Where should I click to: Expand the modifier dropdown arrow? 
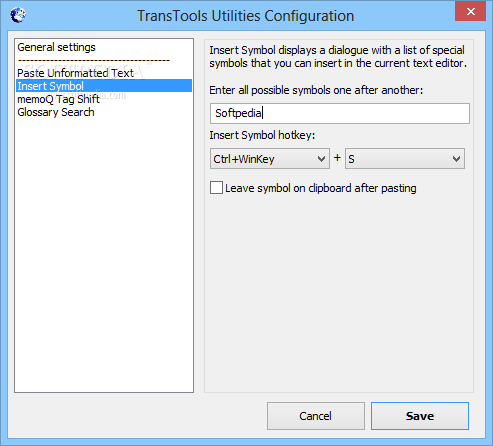click(321, 159)
